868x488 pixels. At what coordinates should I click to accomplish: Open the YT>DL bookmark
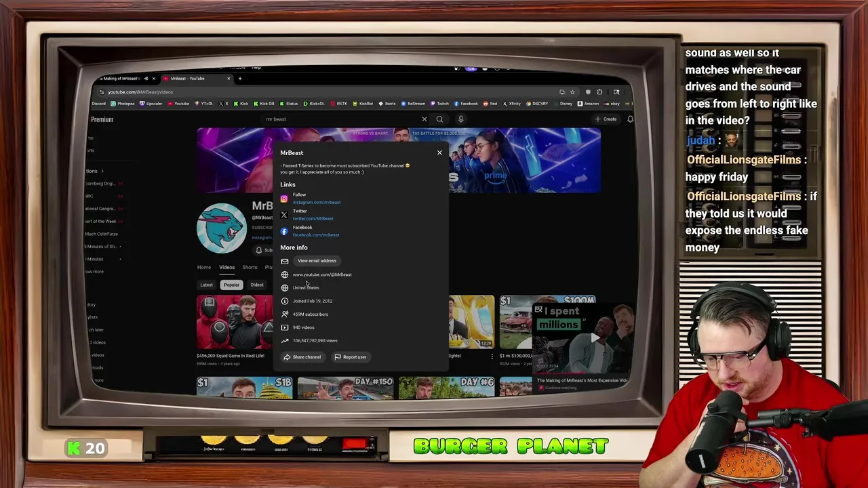204,104
